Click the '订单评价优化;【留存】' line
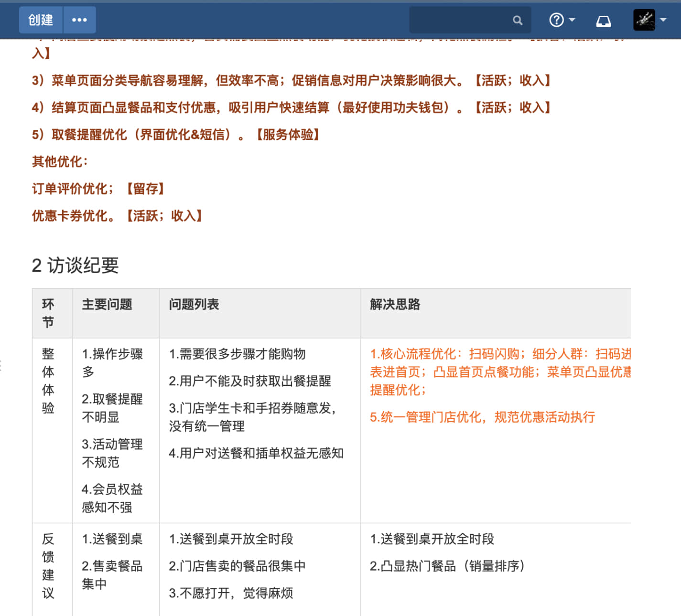 (98, 189)
